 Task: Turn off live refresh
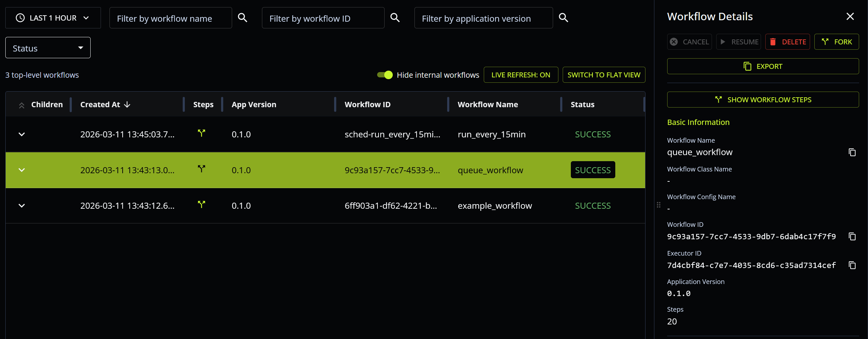520,75
